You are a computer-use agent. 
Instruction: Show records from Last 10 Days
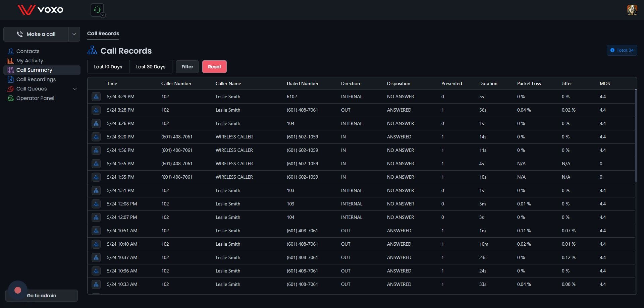(108, 67)
